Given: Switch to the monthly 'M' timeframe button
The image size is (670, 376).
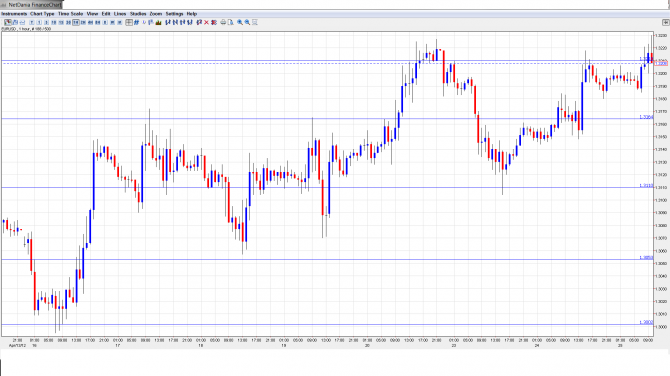Looking at the screenshot, I should [x=120, y=22].
